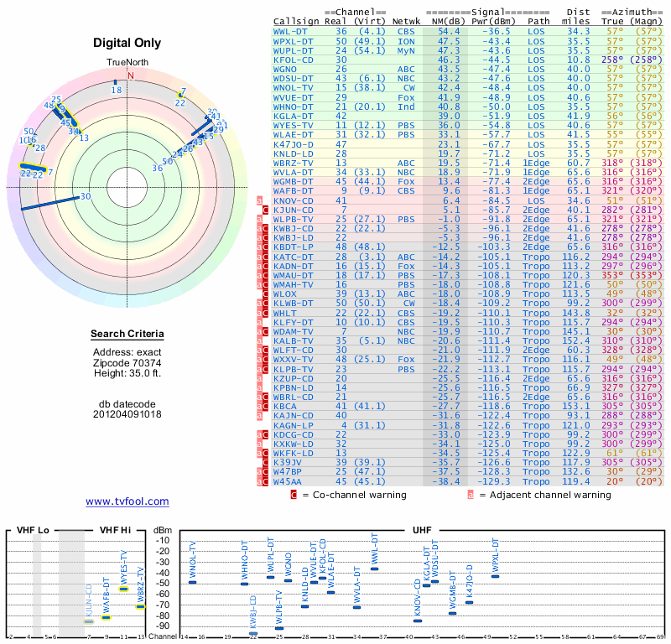Image resolution: width=671 pixels, height=644 pixels.
Task: Click the adjacent channel warning icon beside KNOV-CD
Action: pyautogui.click(x=259, y=201)
